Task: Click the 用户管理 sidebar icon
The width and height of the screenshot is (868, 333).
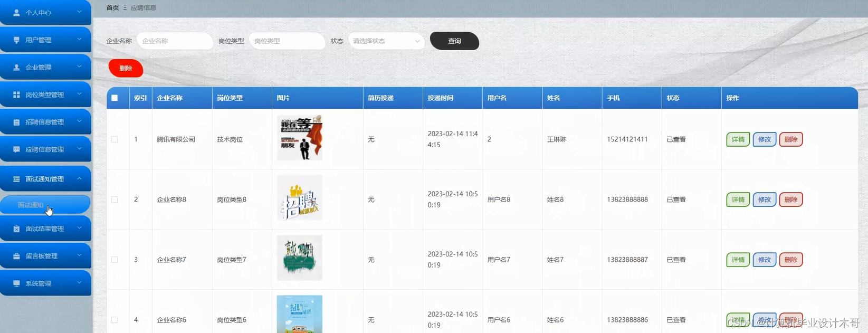Action: click(x=16, y=40)
